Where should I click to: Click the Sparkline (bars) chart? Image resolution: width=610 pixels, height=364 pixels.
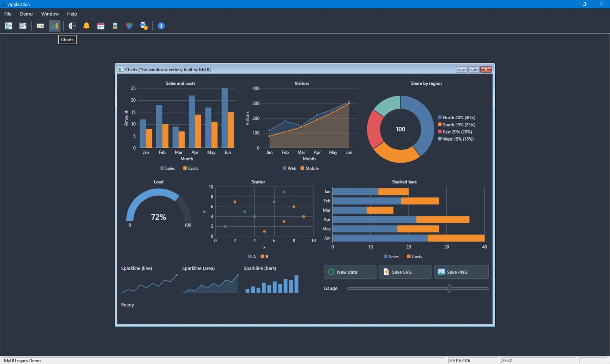(x=272, y=284)
